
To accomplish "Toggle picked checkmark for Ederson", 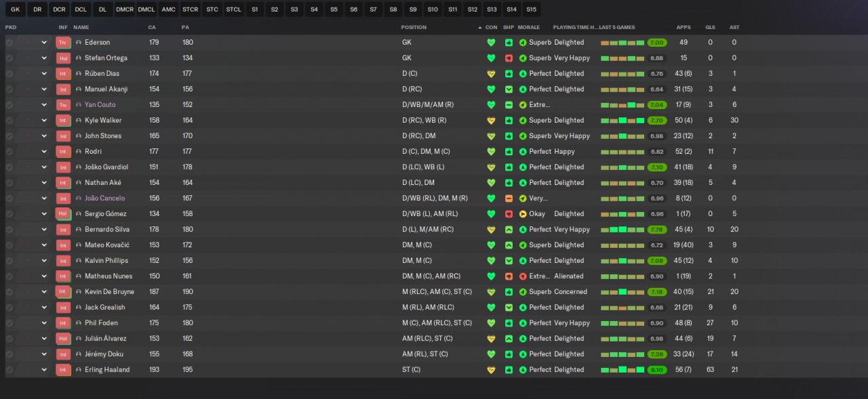I will (x=9, y=42).
